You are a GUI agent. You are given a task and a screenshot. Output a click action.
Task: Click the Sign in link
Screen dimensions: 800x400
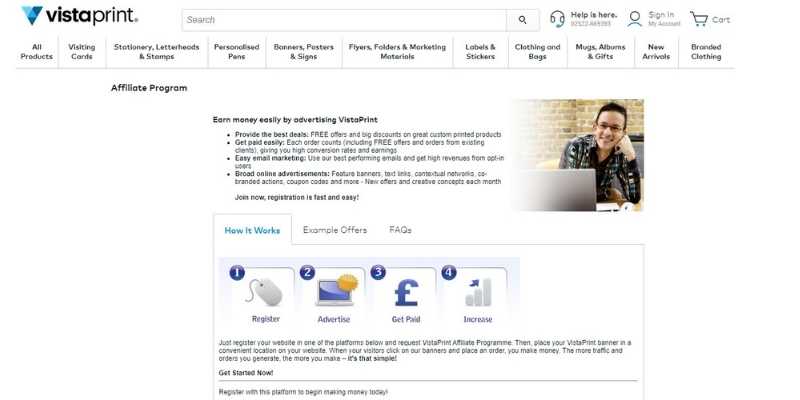pyautogui.click(x=661, y=15)
